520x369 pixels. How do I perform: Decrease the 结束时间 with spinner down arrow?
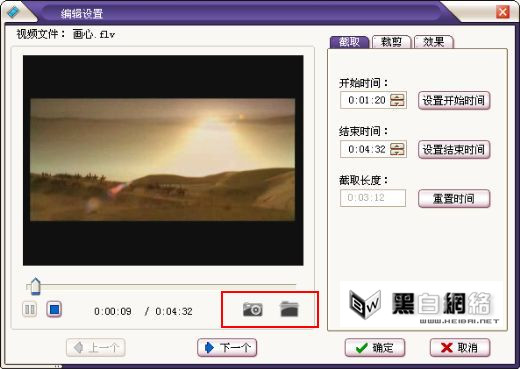(397, 153)
